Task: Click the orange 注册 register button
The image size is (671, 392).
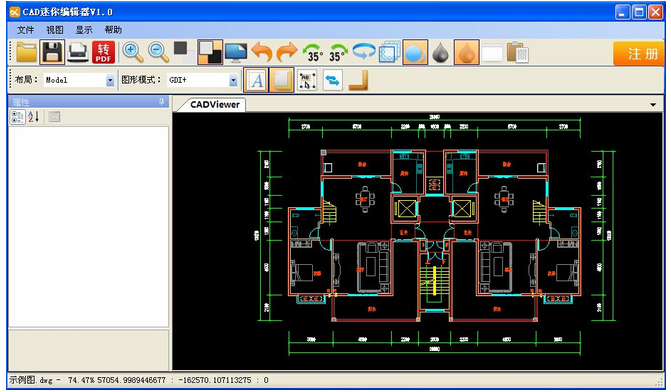Action: [x=639, y=53]
